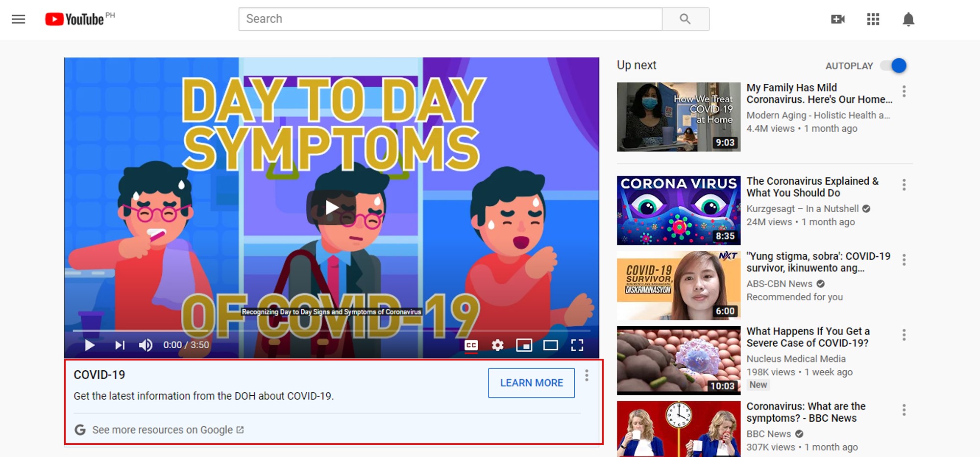
Task: Open options for Severe Case of COVID-19 video
Action: 904,335
